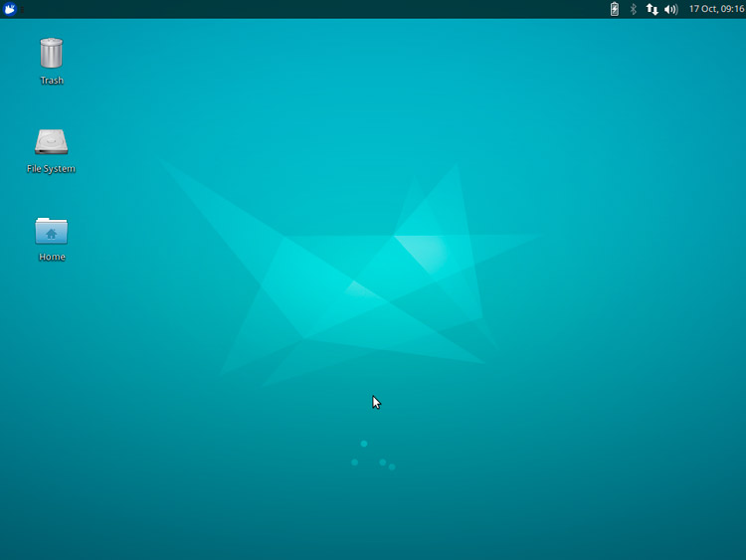Screen dimensions: 746x560
Task: Select the File System drive icon
Action: (51, 141)
